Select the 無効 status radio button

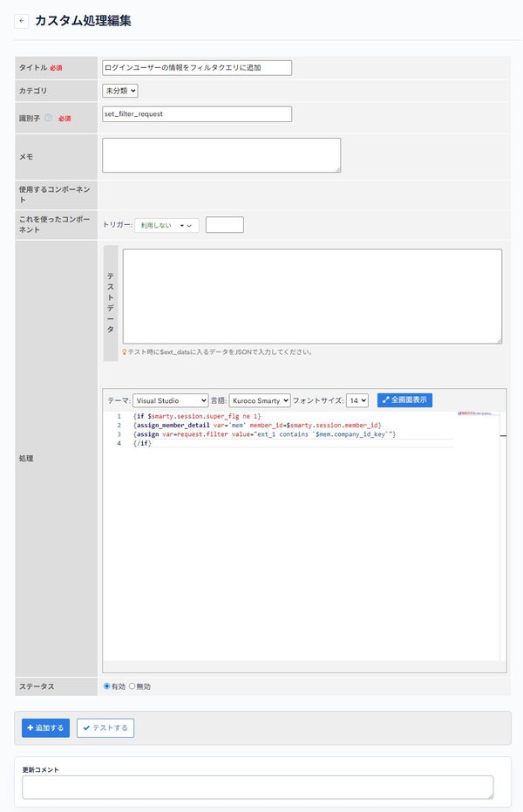pos(132,686)
